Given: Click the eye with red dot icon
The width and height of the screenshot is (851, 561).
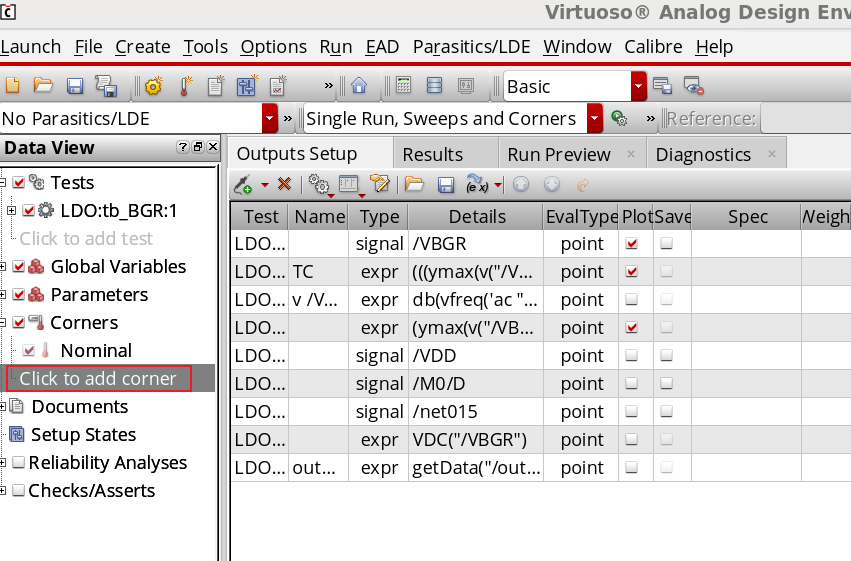Looking at the screenshot, I should click(x=694, y=86).
